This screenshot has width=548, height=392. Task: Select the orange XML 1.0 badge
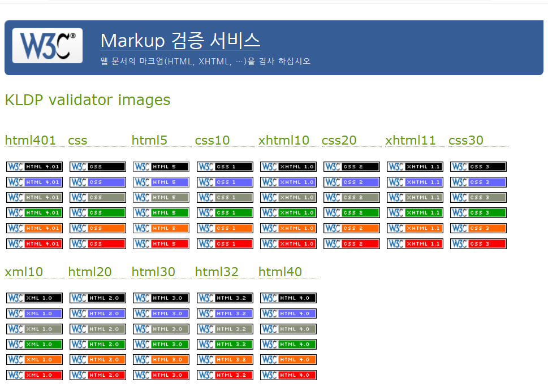tap(34, 360)
